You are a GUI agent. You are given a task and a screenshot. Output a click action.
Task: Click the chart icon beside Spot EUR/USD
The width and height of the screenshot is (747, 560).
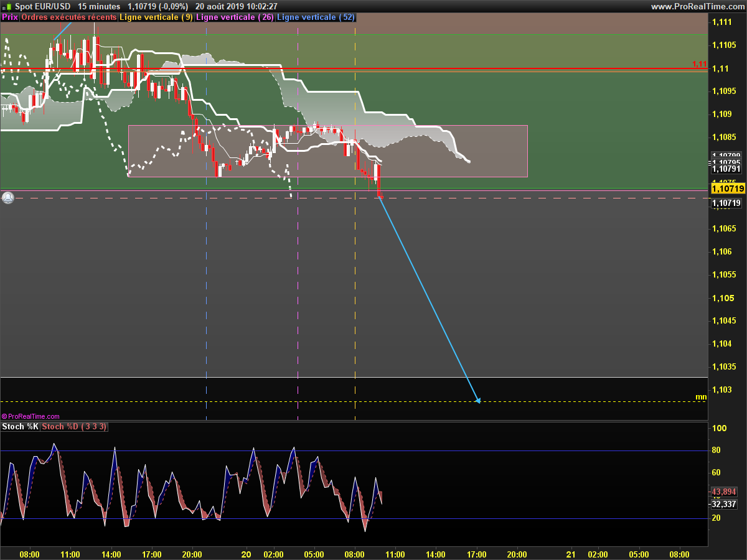pos(7,6)
